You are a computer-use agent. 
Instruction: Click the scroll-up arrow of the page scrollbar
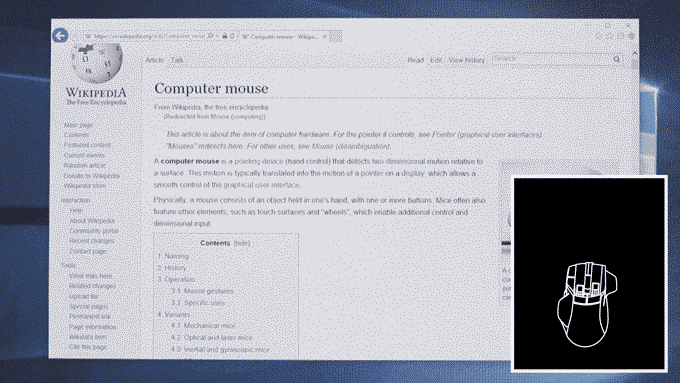tap(634, 54)
